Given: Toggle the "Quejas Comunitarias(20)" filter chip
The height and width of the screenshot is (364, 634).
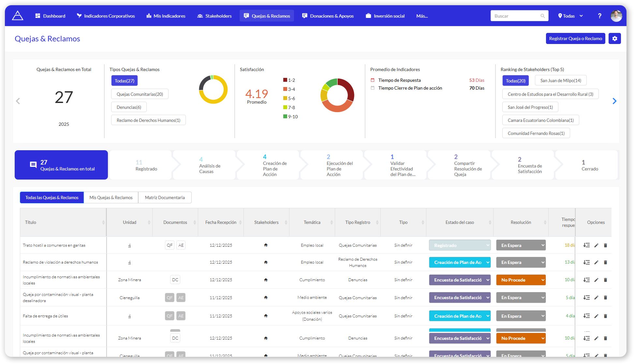Looking at the screenshot, I should tap(140, 94).
